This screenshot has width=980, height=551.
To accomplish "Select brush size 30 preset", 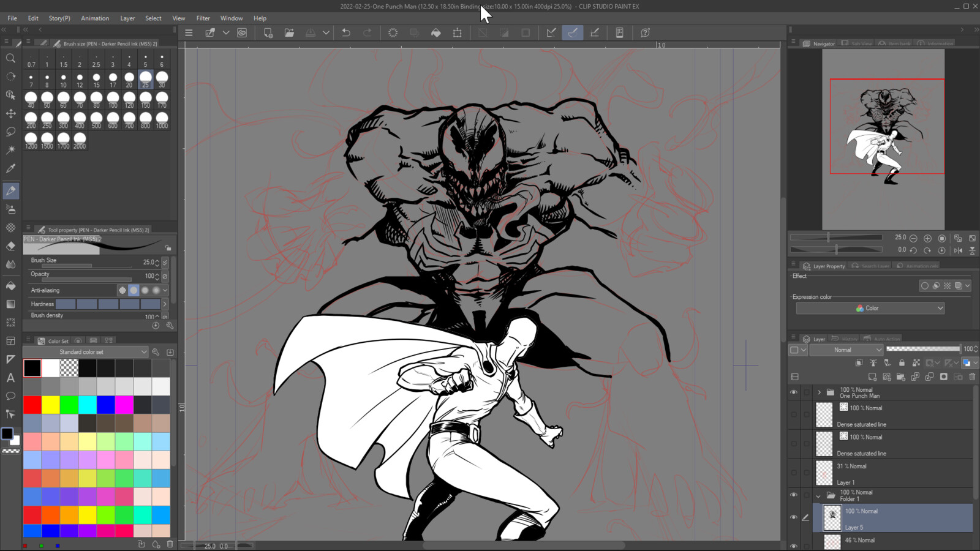I will [162, 80].
